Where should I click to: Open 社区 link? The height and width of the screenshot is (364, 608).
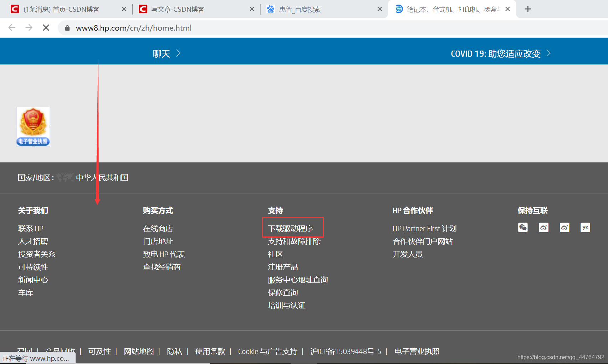coord(275,254)
